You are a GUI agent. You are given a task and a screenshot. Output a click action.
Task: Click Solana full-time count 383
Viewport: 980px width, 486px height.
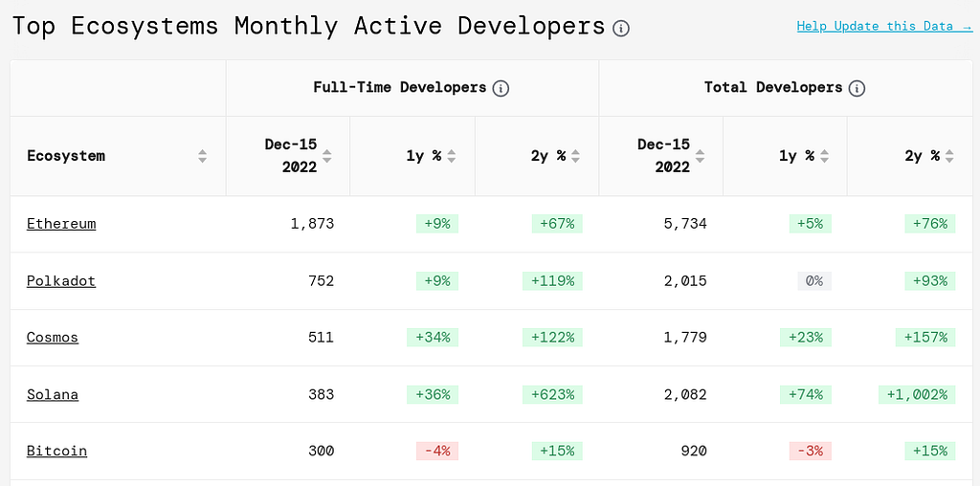322,395
